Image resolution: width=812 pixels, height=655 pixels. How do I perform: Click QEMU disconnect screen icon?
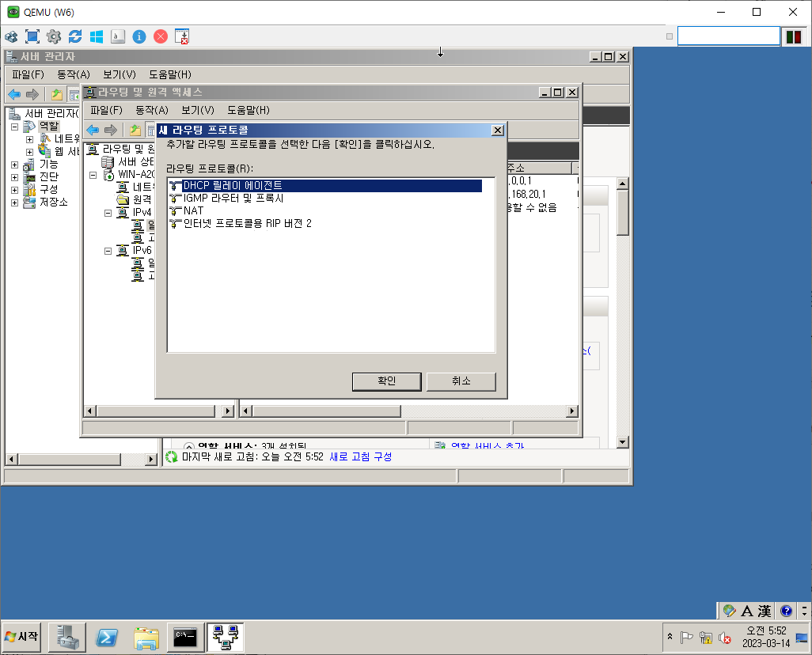[x=182, y=36]
